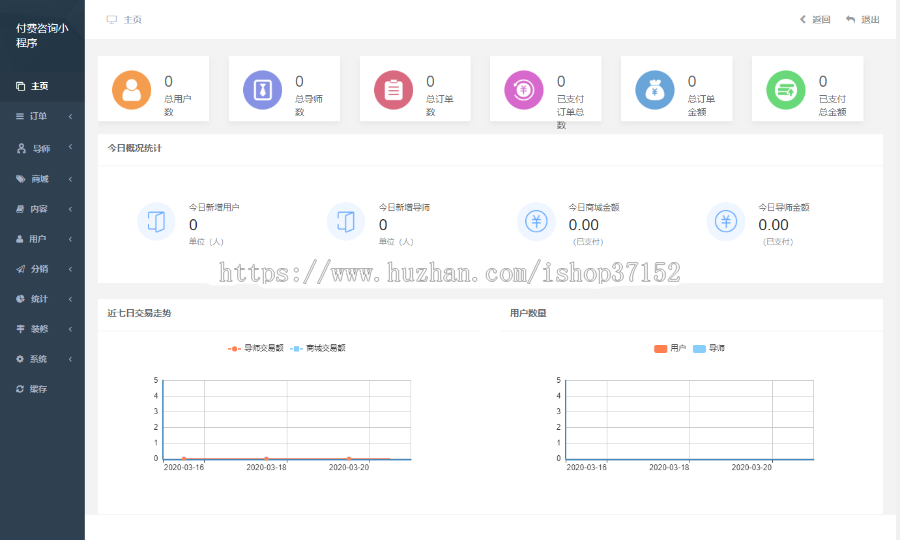Image resolution: width=900 pixels, height=540 pixels.
Task: Click the 今日新增导师 door icon
Action: [346, 222]
